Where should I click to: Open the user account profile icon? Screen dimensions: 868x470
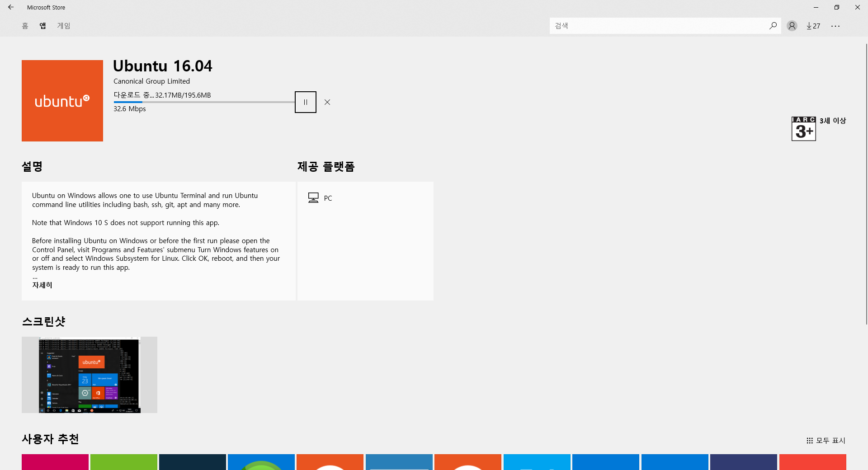(x=792, y=26)
